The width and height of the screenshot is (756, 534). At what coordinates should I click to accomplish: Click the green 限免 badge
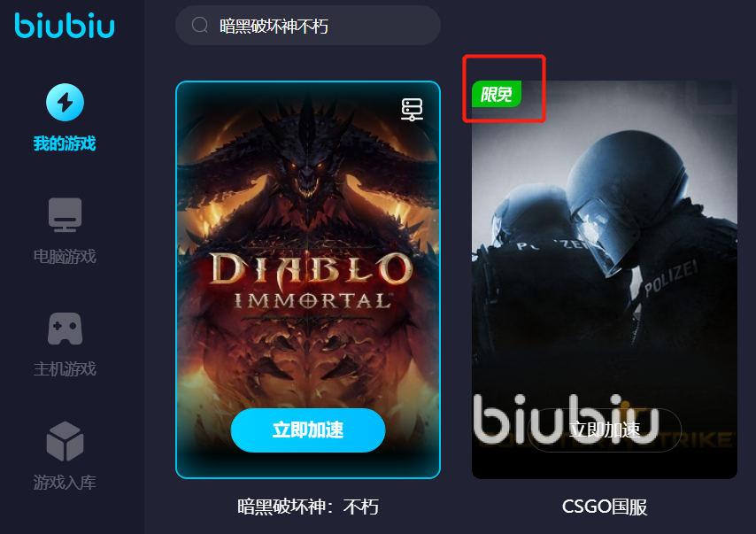(x=497, y=94)
